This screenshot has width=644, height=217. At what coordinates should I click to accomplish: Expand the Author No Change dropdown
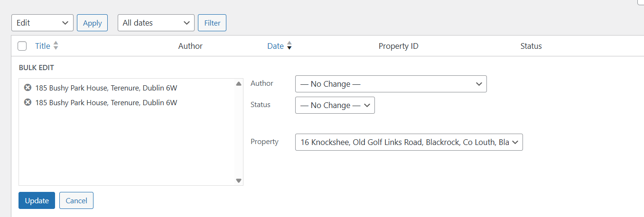pyautogui.click(x=391, y=84)
